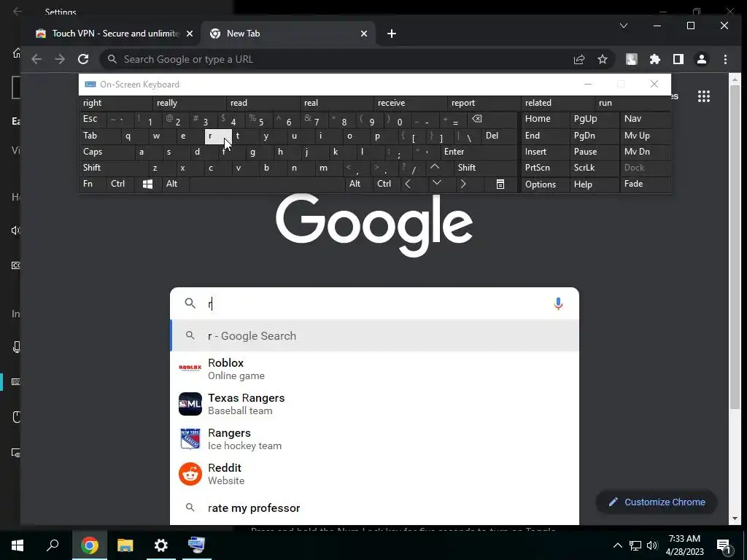Click Customize Chrome button
This screenshot has height=560, width=747.
(x=657, y=502)
